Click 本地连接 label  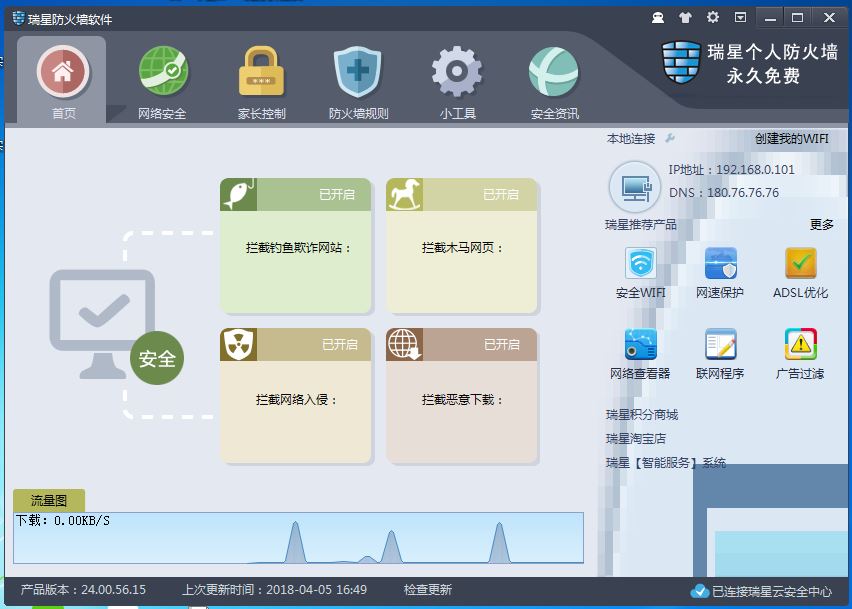coord(631,139)
